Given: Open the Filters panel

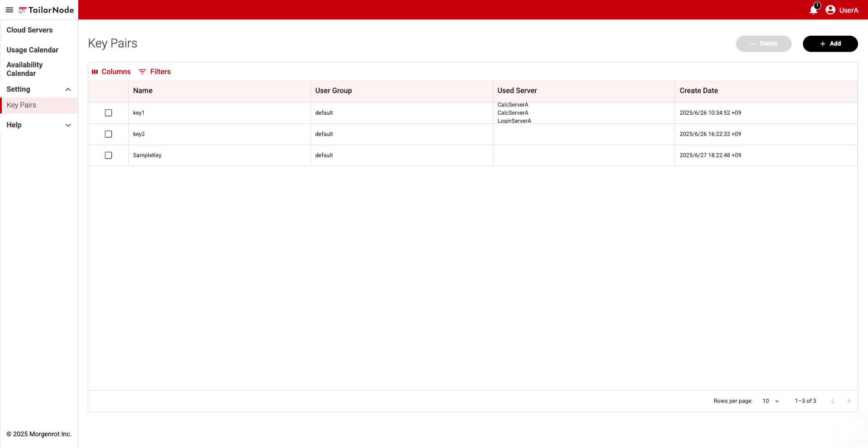Looking at the screenshot, I should 155,72.
